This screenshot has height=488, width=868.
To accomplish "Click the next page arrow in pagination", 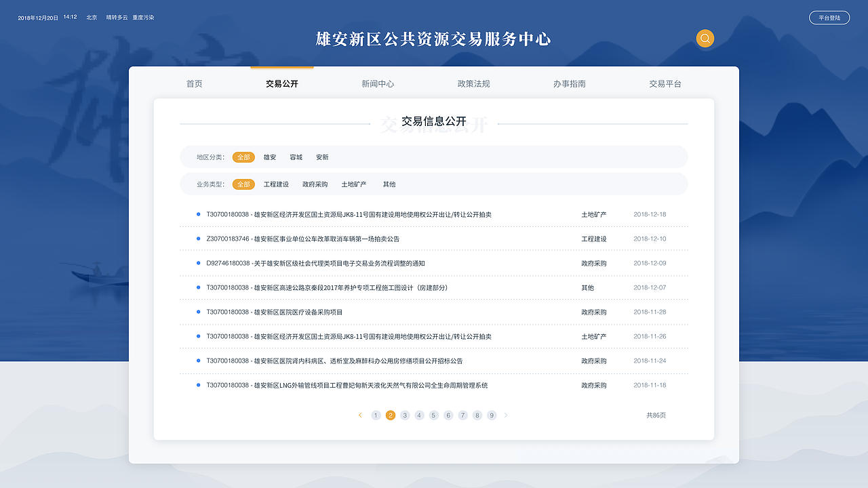I will click(506, 415).
